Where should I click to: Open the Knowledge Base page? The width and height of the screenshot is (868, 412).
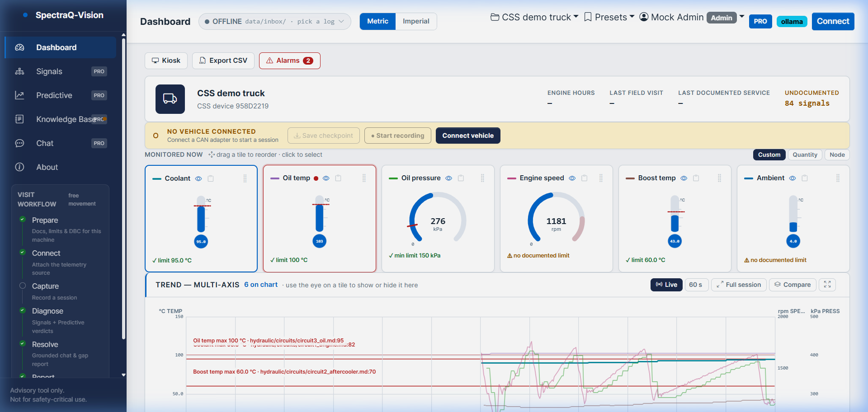[x=60, y=119]
